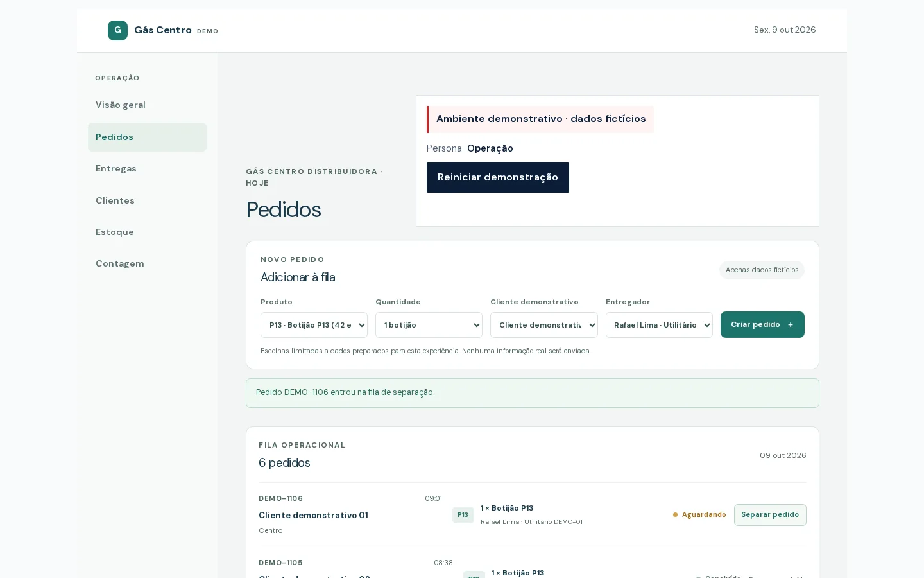This screenshot has height=578, width=924.
Task: Open the Entregador dropdown
Action: 659,325
